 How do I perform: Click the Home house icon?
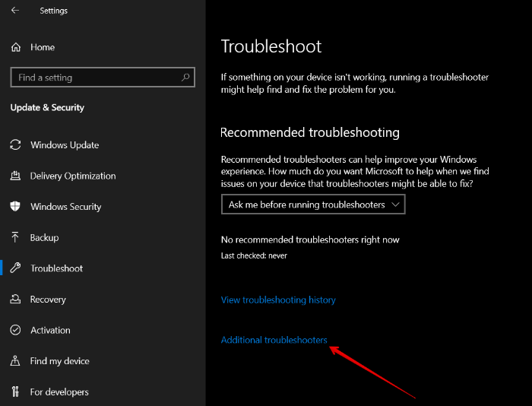click(16, 47)
